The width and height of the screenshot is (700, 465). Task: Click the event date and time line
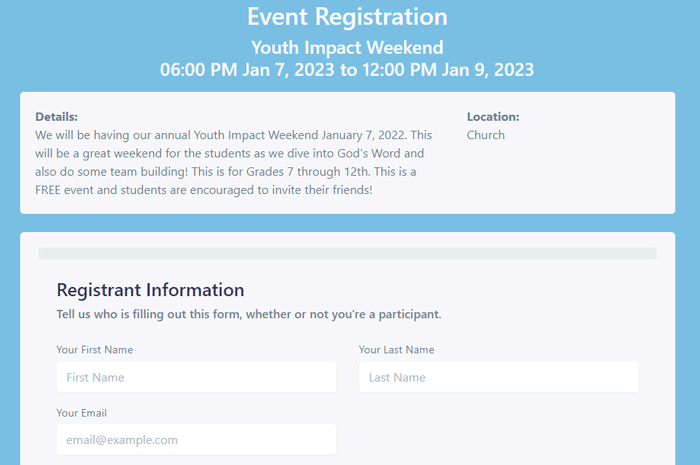[347, 70]
